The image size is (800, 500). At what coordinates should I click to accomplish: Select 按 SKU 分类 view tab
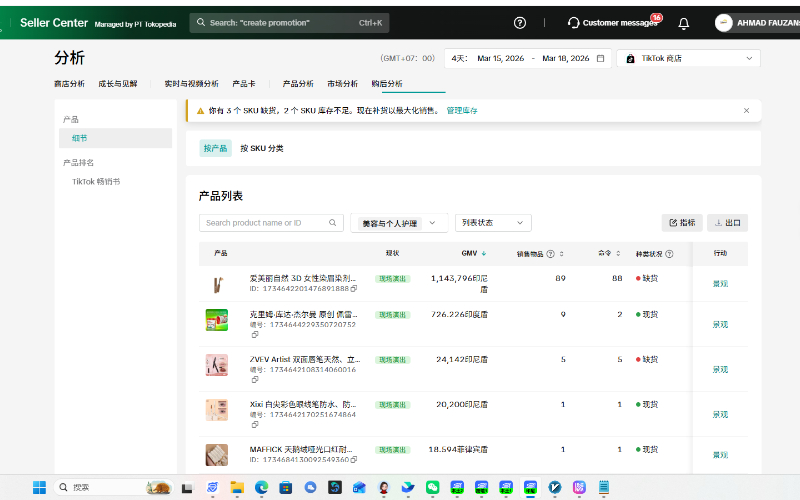coord(262,148)
